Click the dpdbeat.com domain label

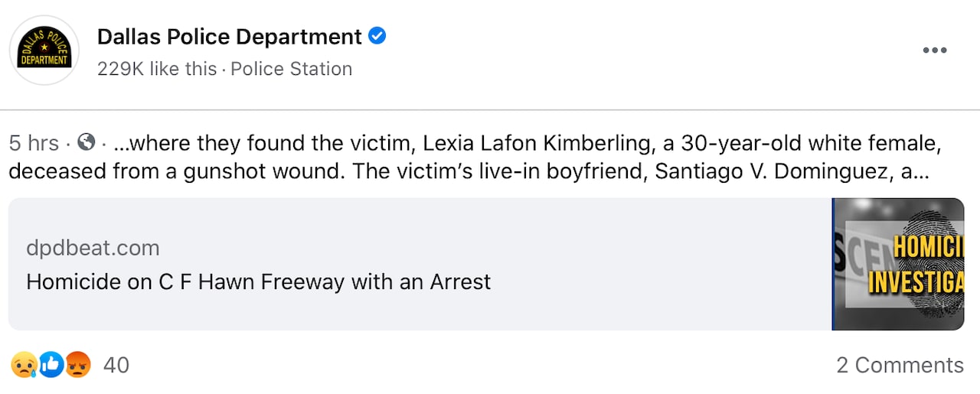click(x=93, y=248)
